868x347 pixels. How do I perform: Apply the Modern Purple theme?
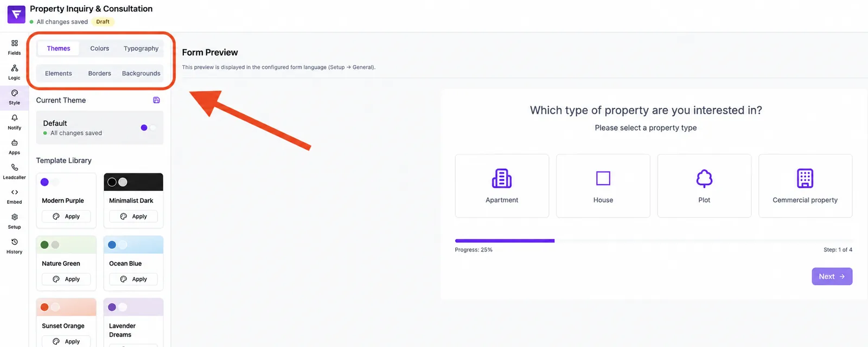pyautogui.click(x=66, y=216)
